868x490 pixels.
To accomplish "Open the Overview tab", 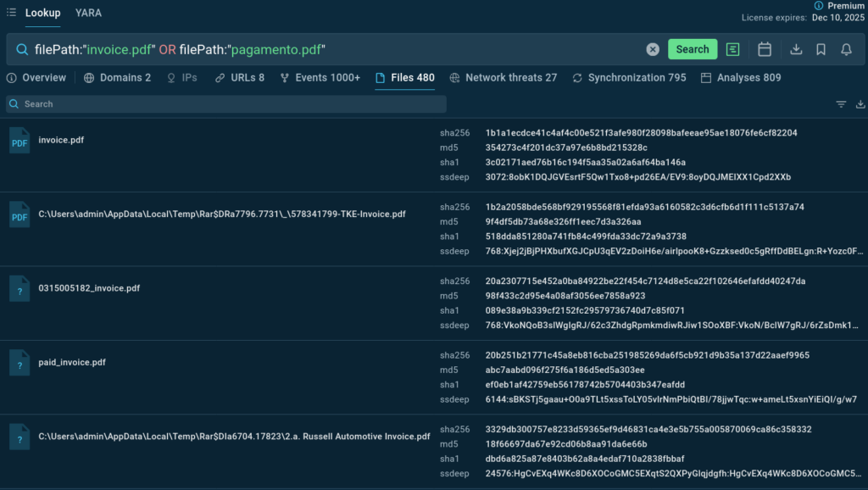I will [36, 78].
